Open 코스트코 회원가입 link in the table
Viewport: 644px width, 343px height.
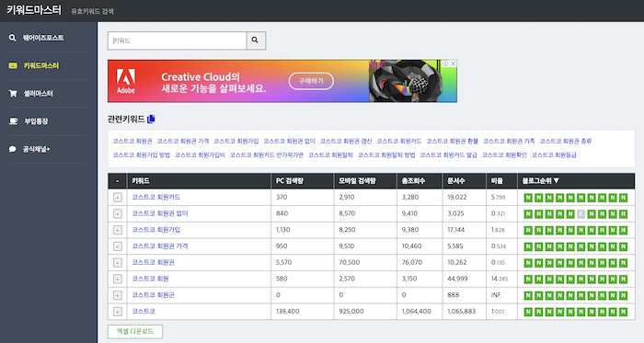[156, 230]
